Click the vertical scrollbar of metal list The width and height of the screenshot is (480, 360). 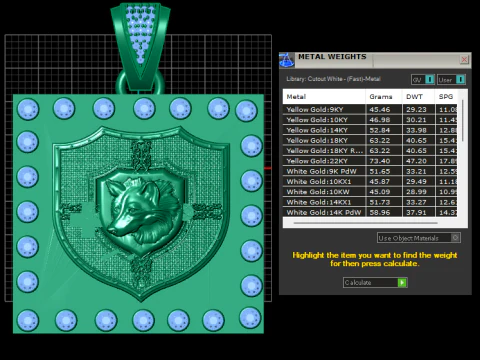[x=463, y=120]
